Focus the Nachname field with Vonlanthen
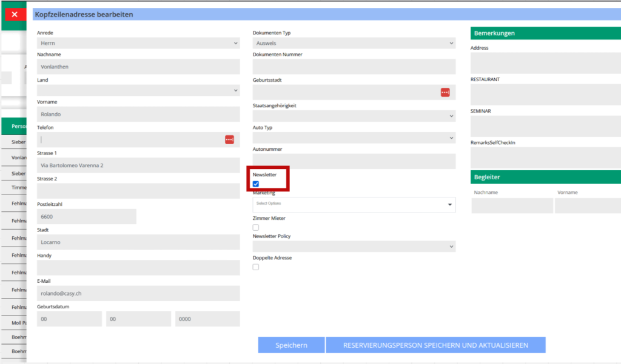Screen dimensions: 621x364 click(138, 67)
